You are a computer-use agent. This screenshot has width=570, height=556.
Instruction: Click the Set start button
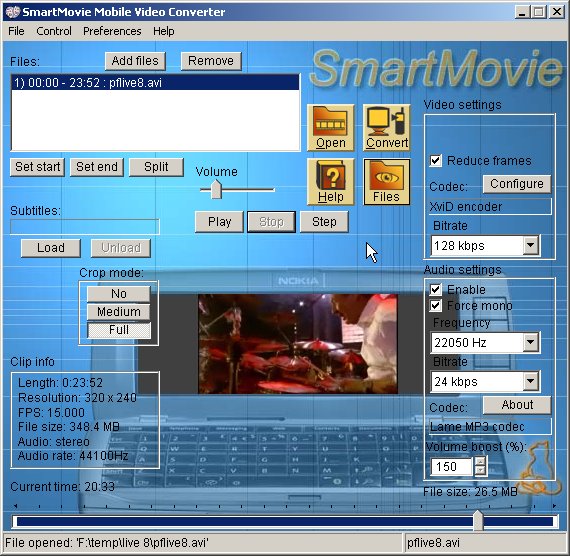(37, 167)
